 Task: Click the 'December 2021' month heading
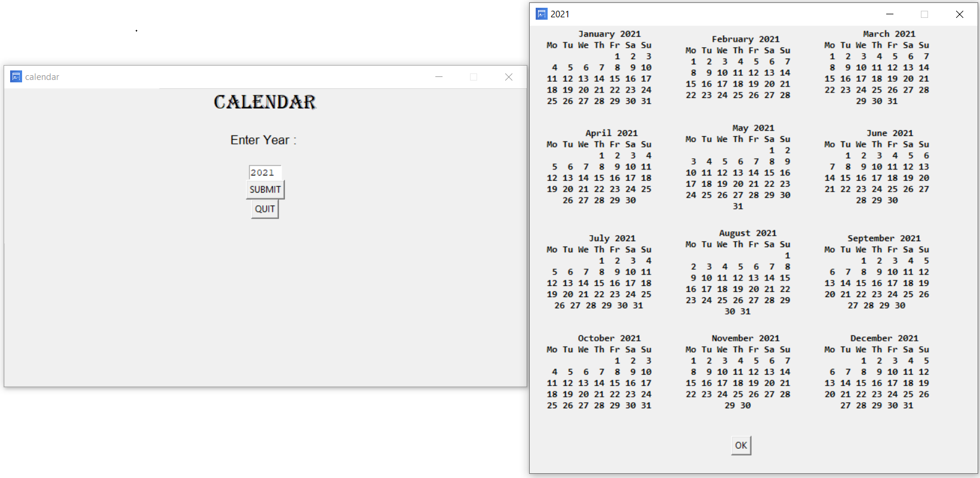click(884, 338)
